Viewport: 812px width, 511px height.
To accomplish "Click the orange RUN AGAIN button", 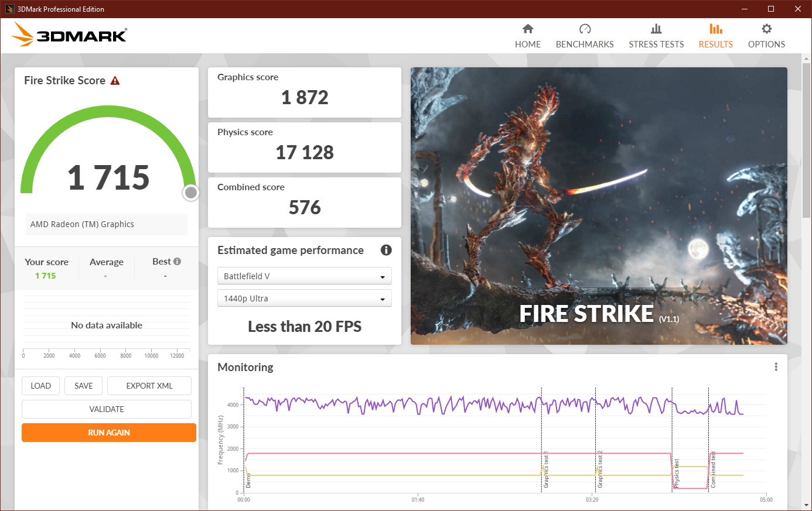I will 109,433.
